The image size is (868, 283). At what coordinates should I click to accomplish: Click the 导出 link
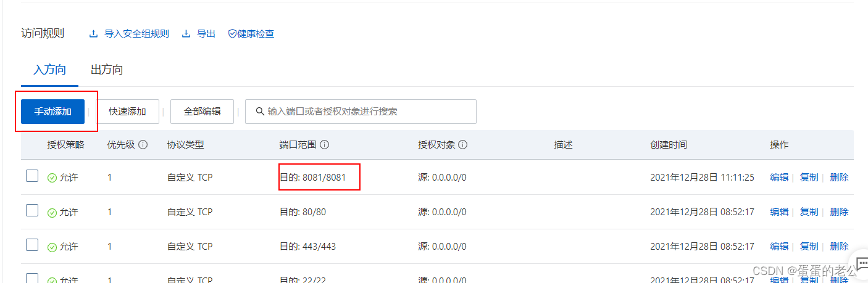pos(206,34)
